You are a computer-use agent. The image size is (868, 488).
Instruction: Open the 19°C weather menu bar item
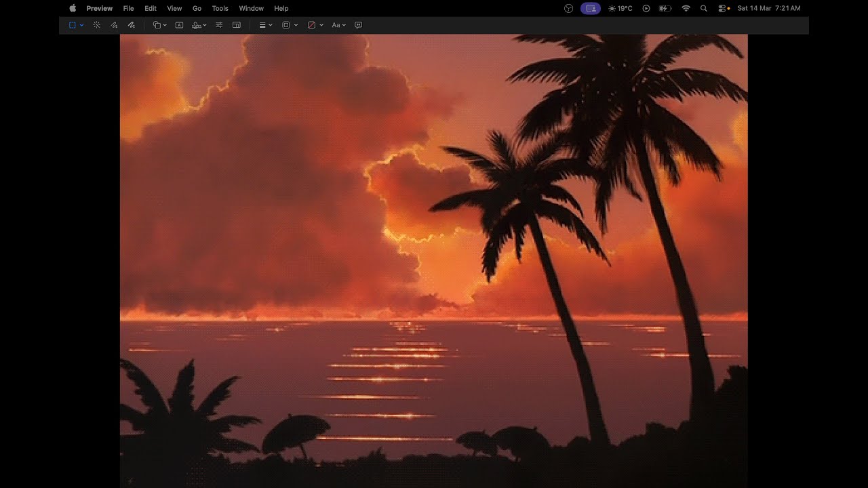click(x=620, y=8)
